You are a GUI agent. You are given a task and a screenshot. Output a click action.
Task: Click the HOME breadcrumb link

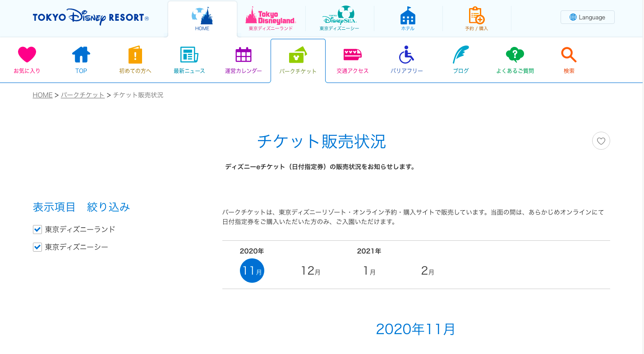(x=42, y=95)
